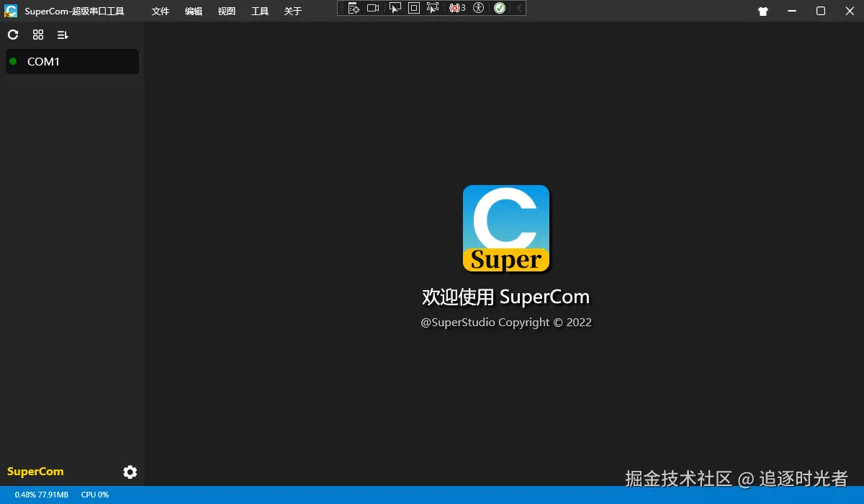Image resolution: width=864 pixels, height=504 pixels.
Task: Click the video camera debug toolbar icon
Action: coord(373,8)
